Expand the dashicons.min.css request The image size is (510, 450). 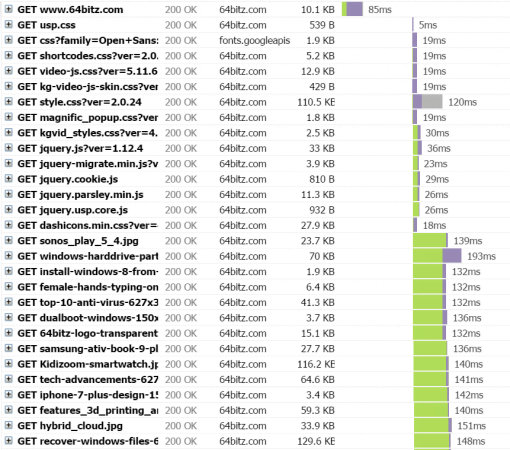(x=9, y=225)
